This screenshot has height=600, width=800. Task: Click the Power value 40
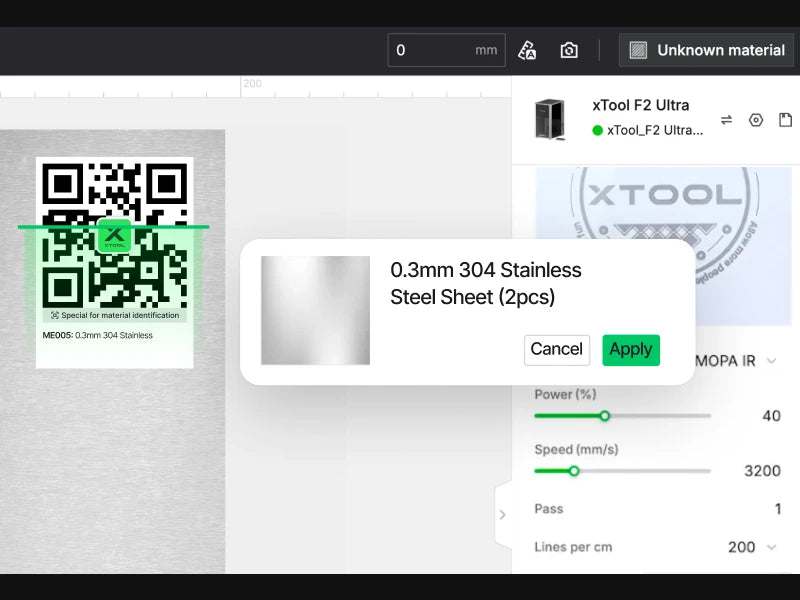[771, 416]
